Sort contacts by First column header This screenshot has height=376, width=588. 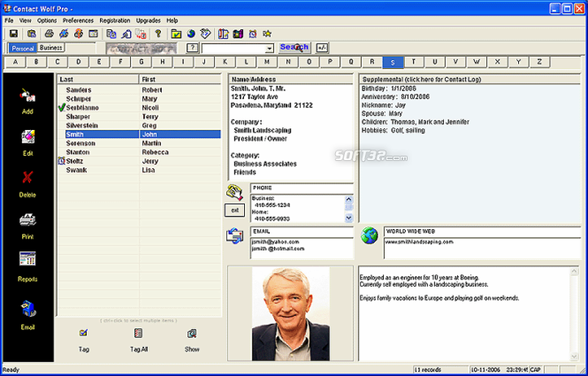point(180,79)
